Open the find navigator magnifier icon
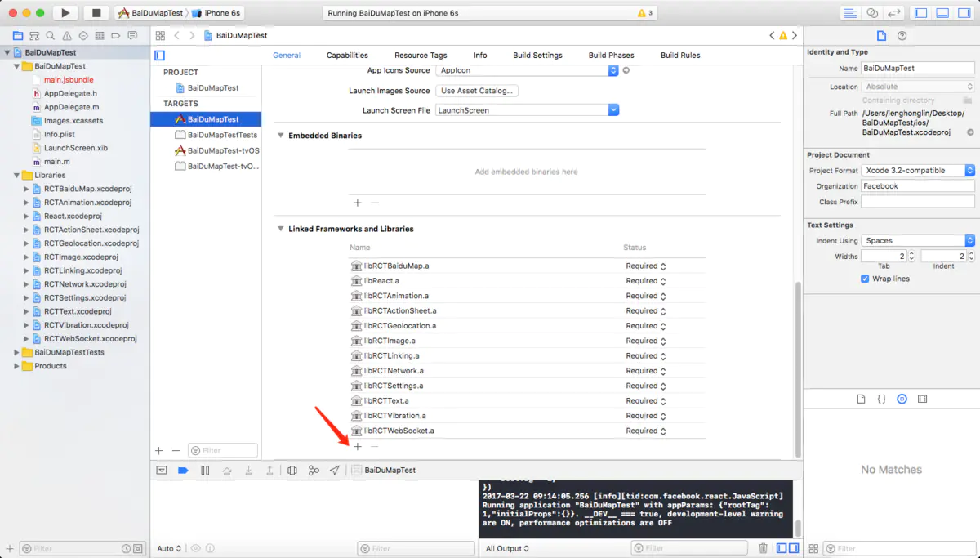The height and width of the screenshot is (558, 980). coord(51,36)
